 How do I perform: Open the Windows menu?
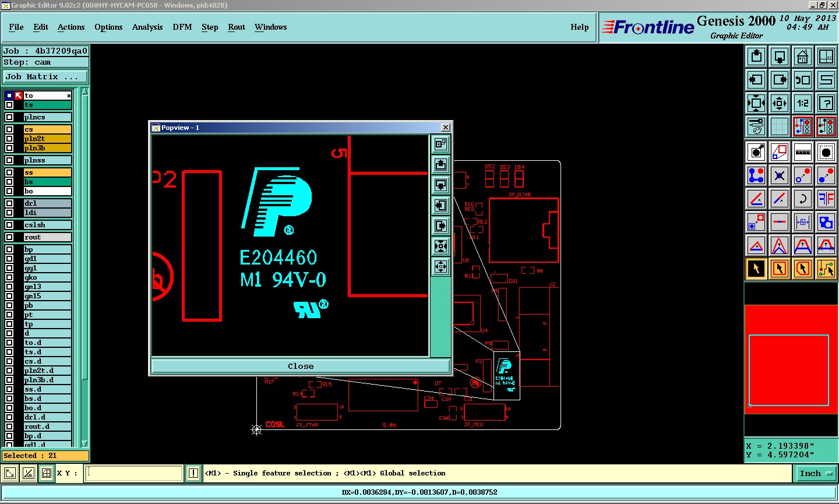click(271, 27)
